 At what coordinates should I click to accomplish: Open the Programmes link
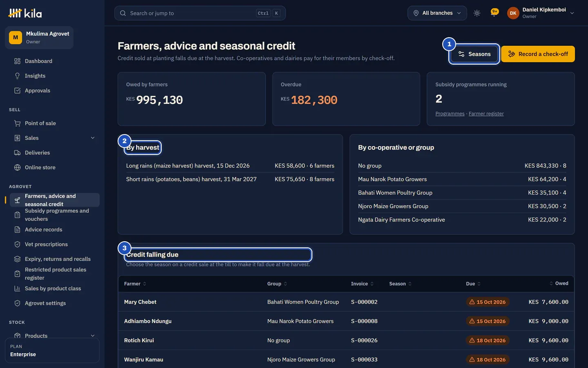[450, 114]
